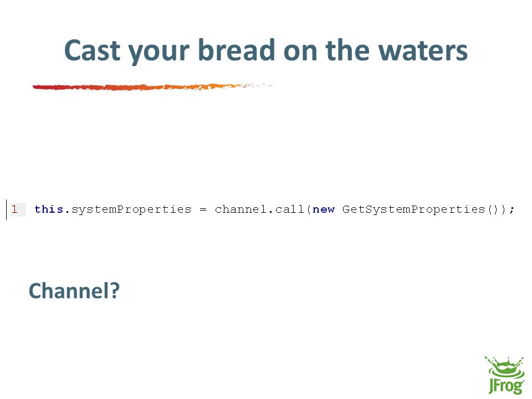Click the vertical cursor bar beside the line number
Viewport: 532px width, 399px height.
tap(7, 209)
